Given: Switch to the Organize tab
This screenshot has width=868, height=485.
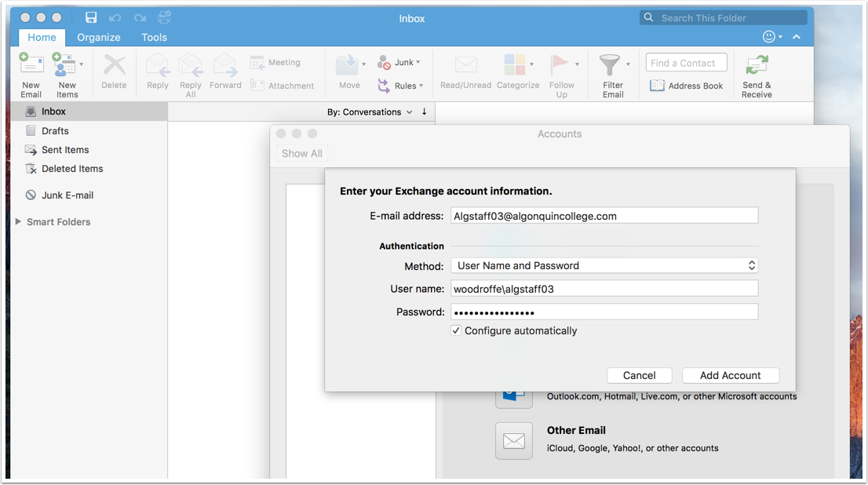Looking at the screenshot, I should 99,37.
